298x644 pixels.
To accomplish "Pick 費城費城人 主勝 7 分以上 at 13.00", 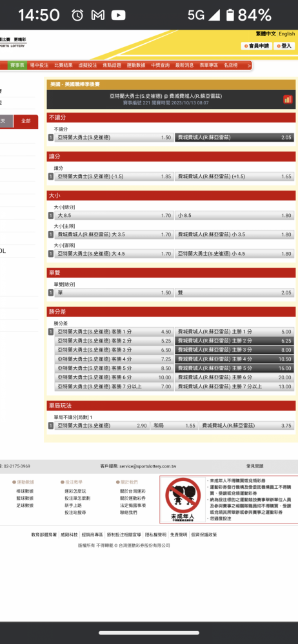I will tap(235, 386).
